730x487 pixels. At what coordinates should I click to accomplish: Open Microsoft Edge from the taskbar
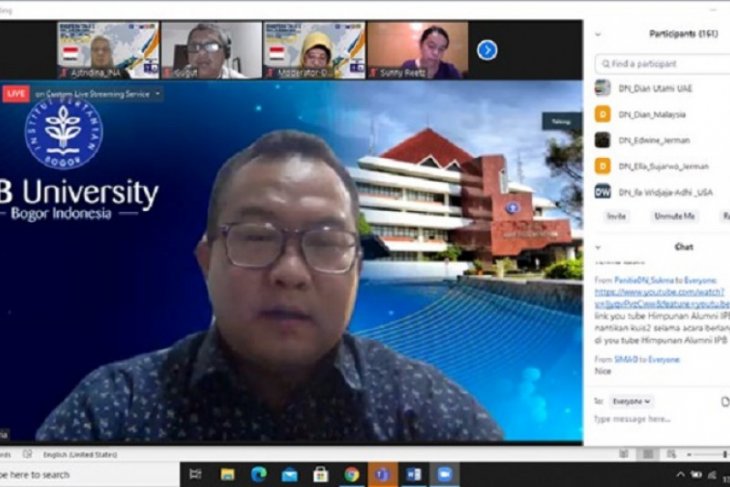click(258, 474)
